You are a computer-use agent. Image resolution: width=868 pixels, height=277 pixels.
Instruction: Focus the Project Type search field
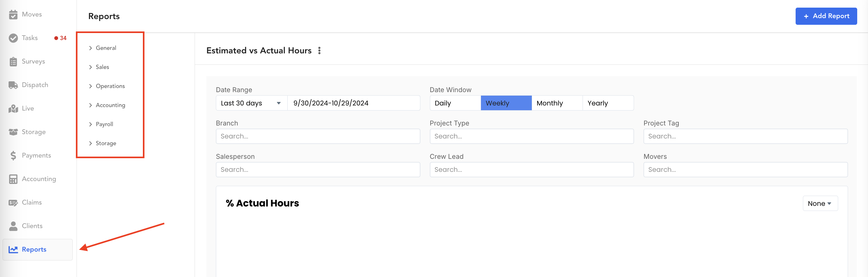point(531,137)
